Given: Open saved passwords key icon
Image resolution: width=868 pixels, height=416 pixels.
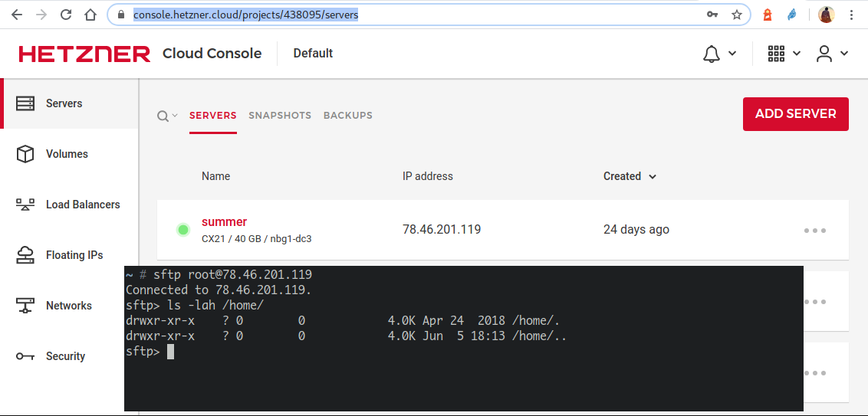Looking at the screenshot, I should (712, 15).
